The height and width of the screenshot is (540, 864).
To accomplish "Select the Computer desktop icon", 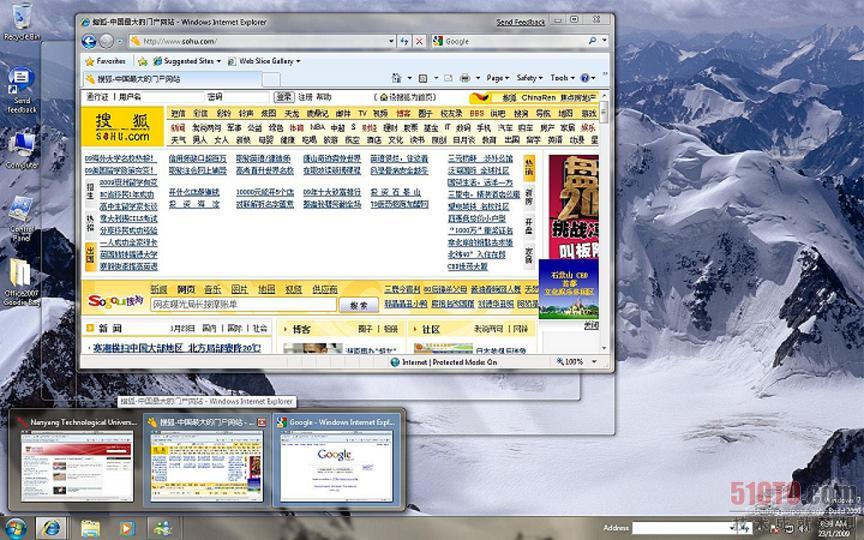I will coord(22,150).
